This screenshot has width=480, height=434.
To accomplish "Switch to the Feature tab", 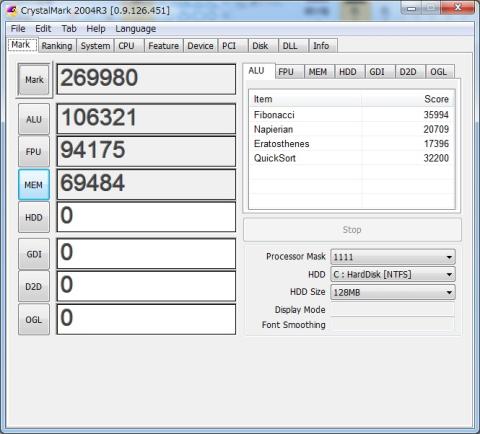I will pyautogui.click(x=163, y=46).
